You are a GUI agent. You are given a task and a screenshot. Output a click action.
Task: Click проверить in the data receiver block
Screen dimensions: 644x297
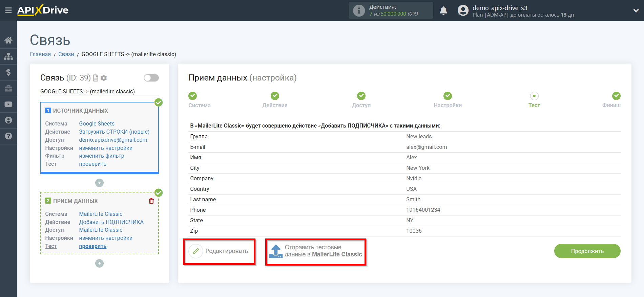pos(92,246)
